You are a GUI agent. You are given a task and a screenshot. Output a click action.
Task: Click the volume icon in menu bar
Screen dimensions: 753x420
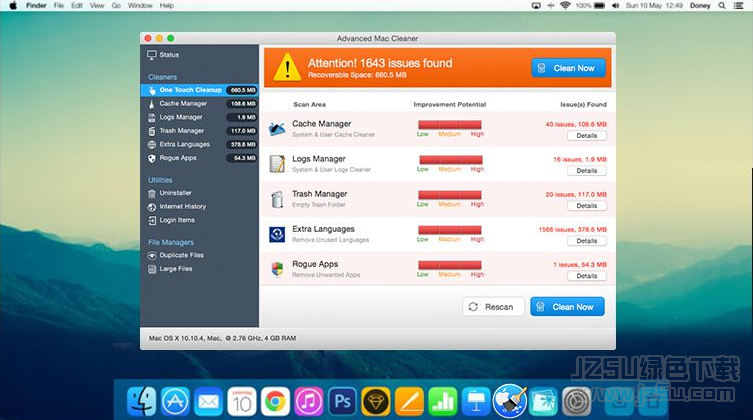(615, 6)
